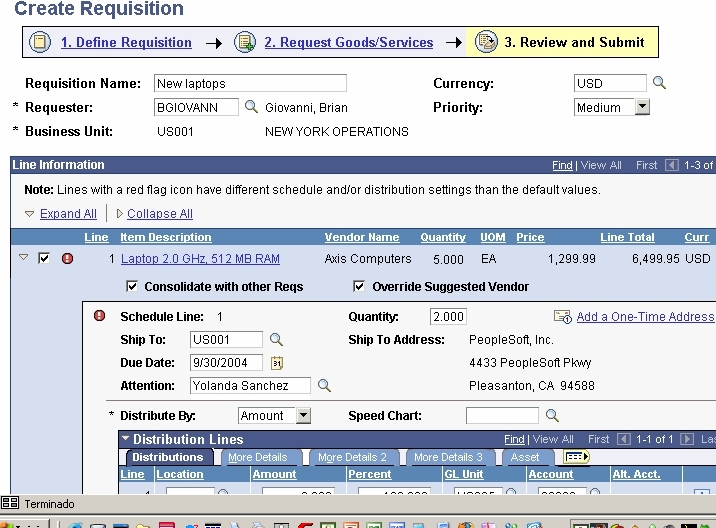716x528 pixels.
Task: Click in the Requester ID field
Action: tap(196, 107)
